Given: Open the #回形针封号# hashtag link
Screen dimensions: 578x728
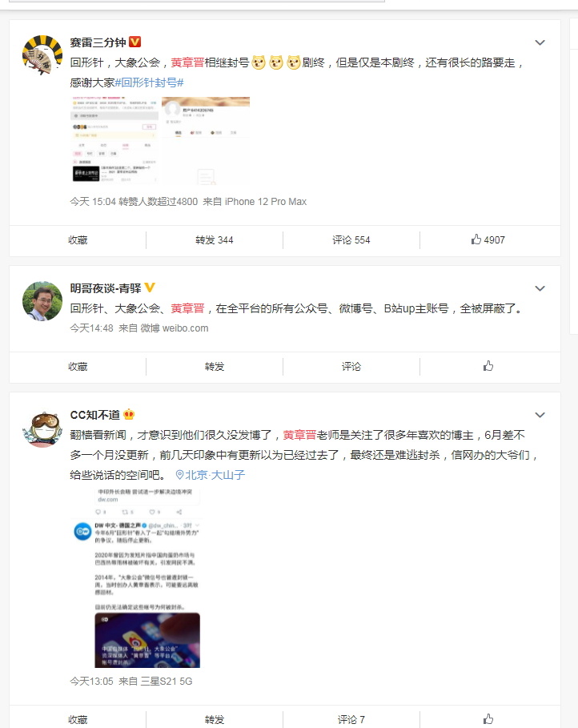Looking at the screenshot, I should tap(149, 82).
